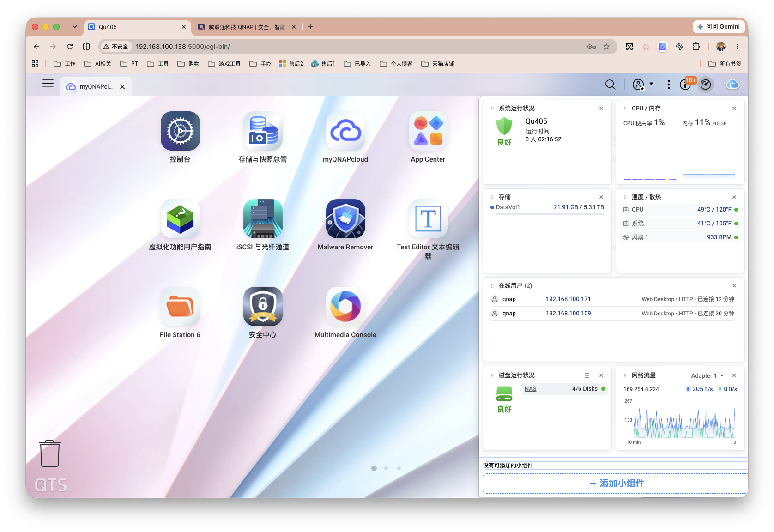The image size is (774, 532).
Task: Click the DataVol1 storage usage bar
Action: tap(550, 213)
